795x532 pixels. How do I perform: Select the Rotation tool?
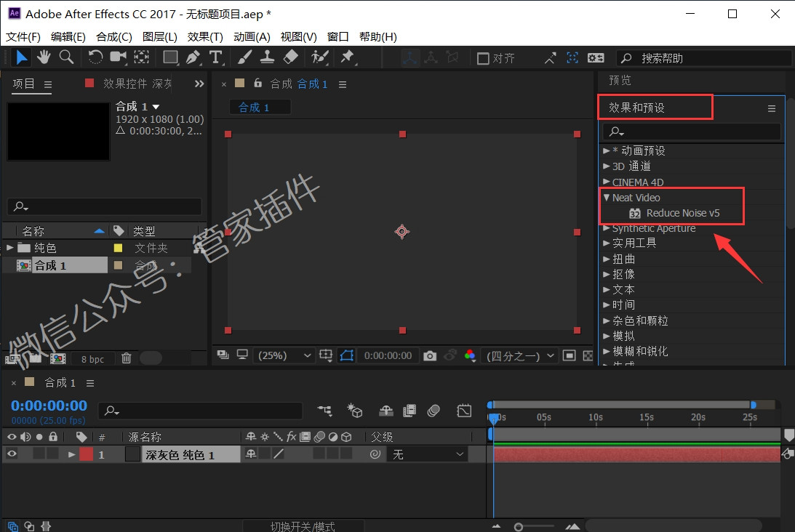(95, 57)
